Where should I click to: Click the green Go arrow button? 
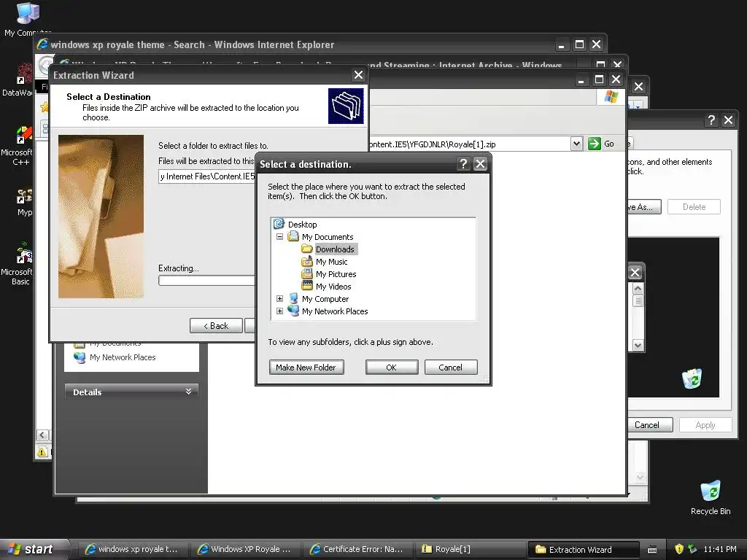coord(594,144)
